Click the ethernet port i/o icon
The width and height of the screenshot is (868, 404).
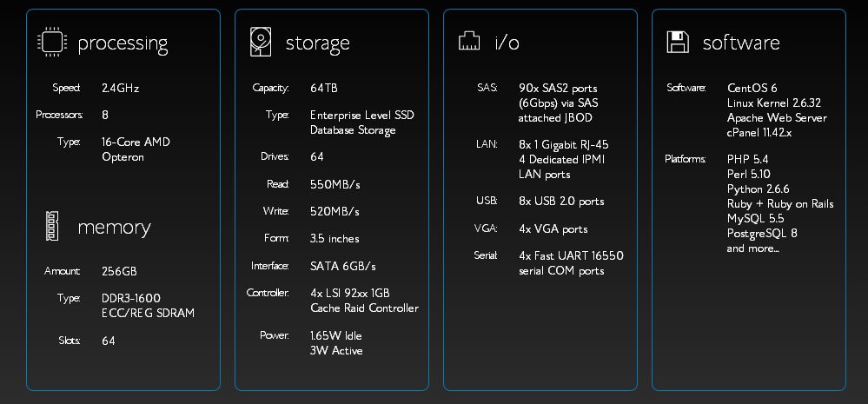pyautogui.click(x=469, y=40)
